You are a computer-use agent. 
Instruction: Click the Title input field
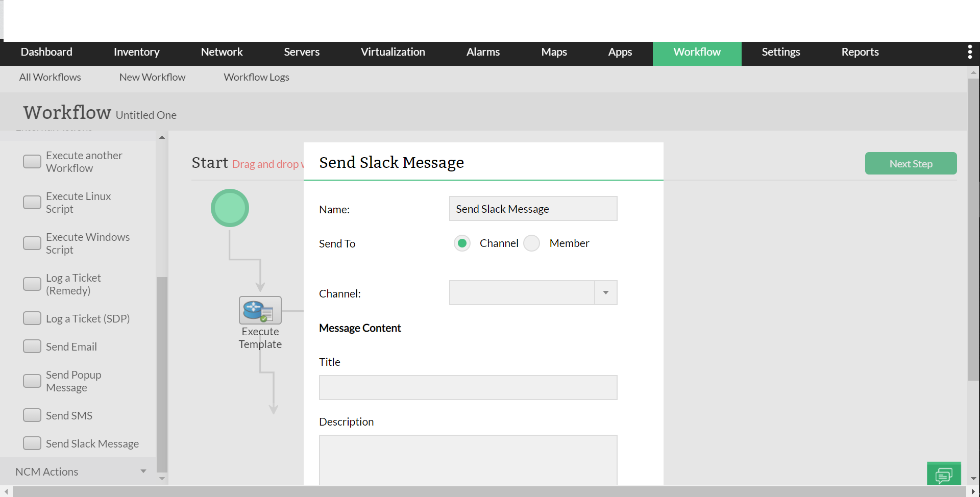(x=468, y=388)
